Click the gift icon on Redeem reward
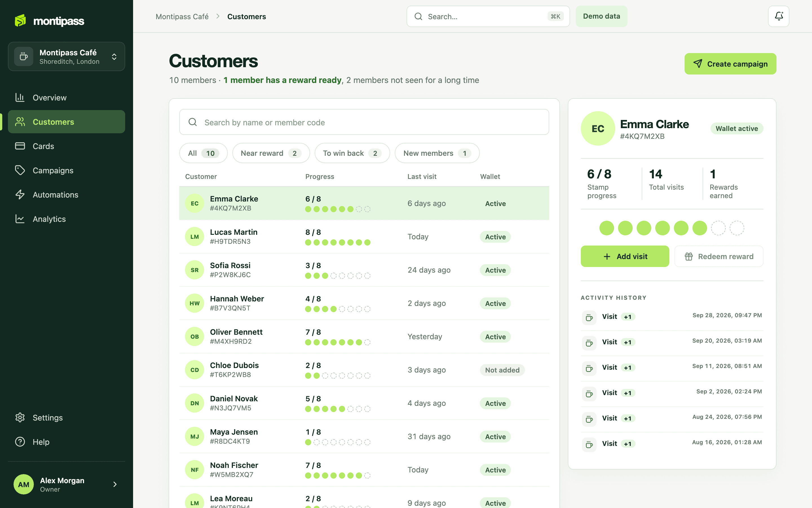The height and width of the screenshot is (508, 812). tap(689, 256)
